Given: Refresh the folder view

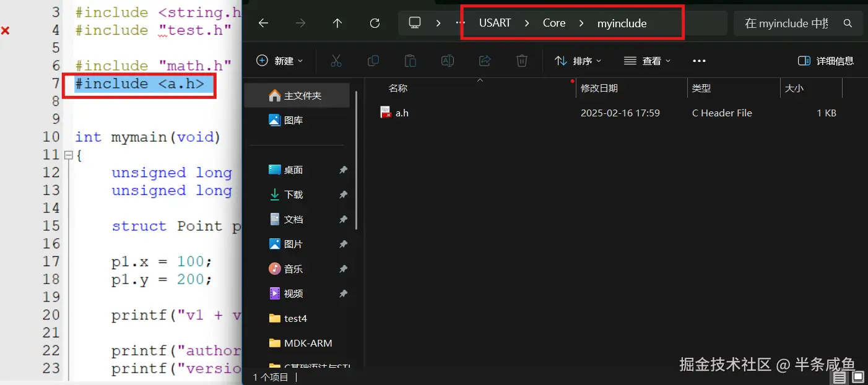Looking at the screenshot, I should click(x=375, y=22).
